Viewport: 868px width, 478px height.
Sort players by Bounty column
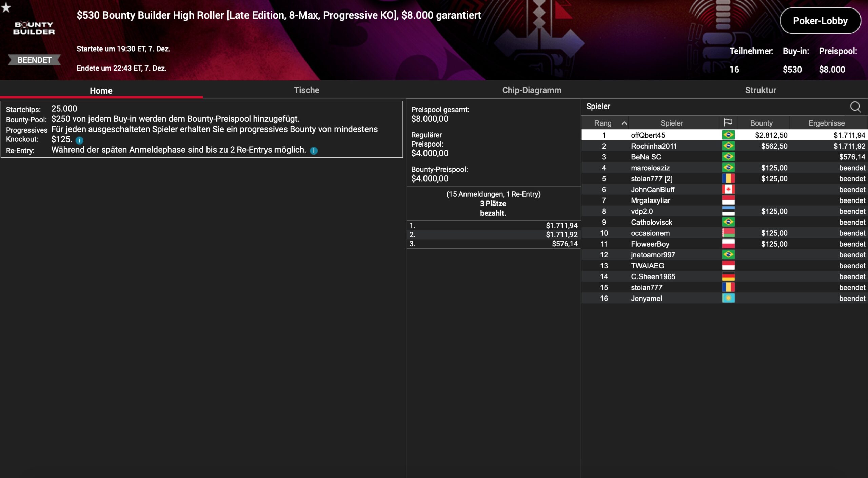(x=761, y=123)
